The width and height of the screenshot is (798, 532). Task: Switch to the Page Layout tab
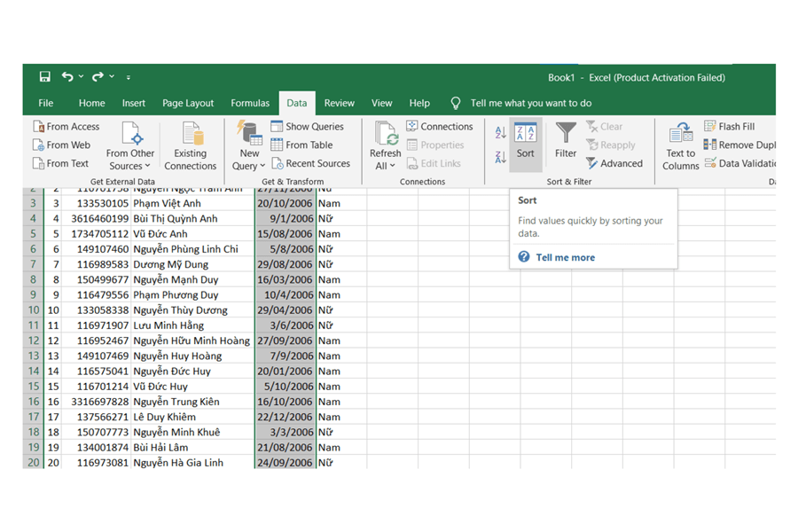188,103
